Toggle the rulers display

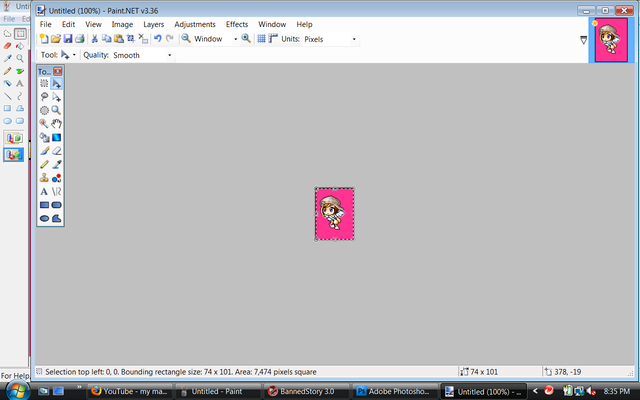click(273, 39)
